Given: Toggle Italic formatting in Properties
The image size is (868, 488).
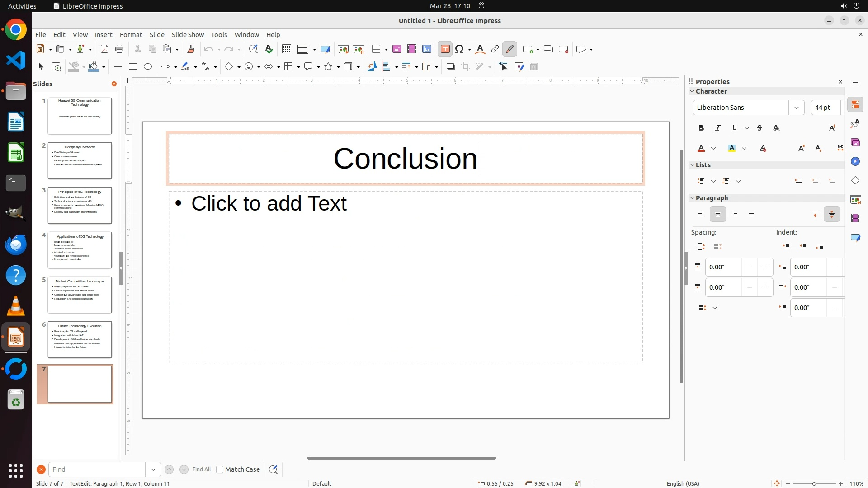Looking at the screenshot, I should pos(718,128).
